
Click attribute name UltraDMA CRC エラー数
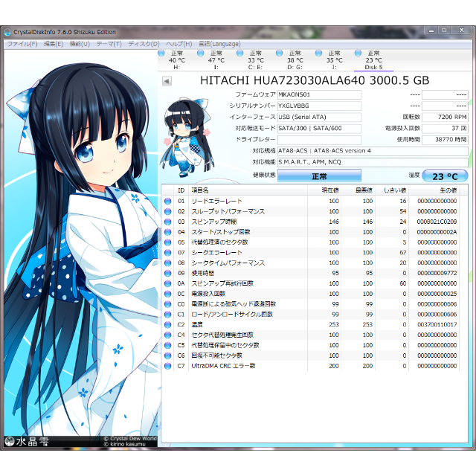point(223,366)
